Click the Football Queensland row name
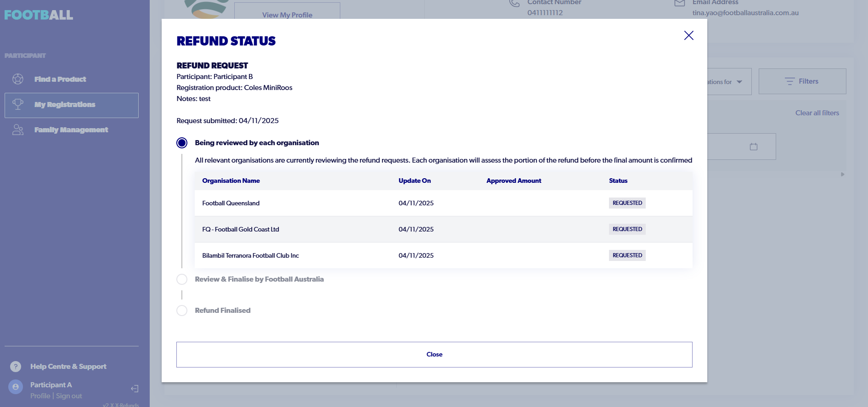Screen dimensions: 868x407 (x=231, y=203)
